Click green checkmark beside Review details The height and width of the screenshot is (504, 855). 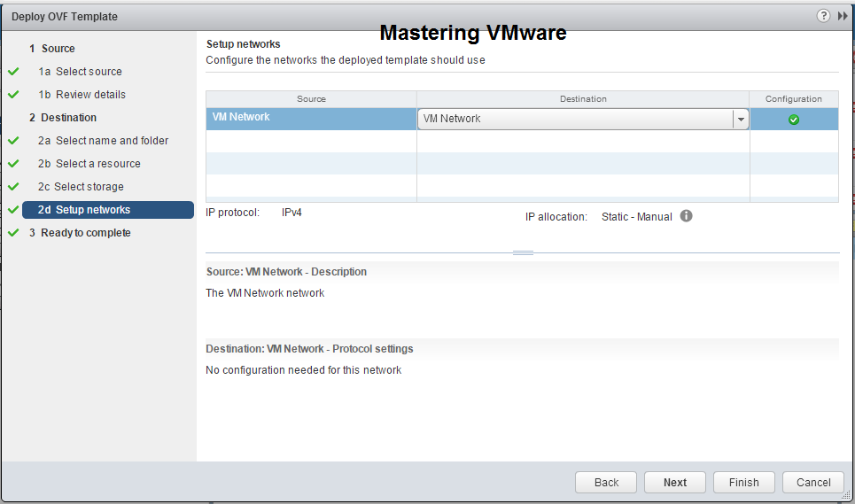point(13,94)
